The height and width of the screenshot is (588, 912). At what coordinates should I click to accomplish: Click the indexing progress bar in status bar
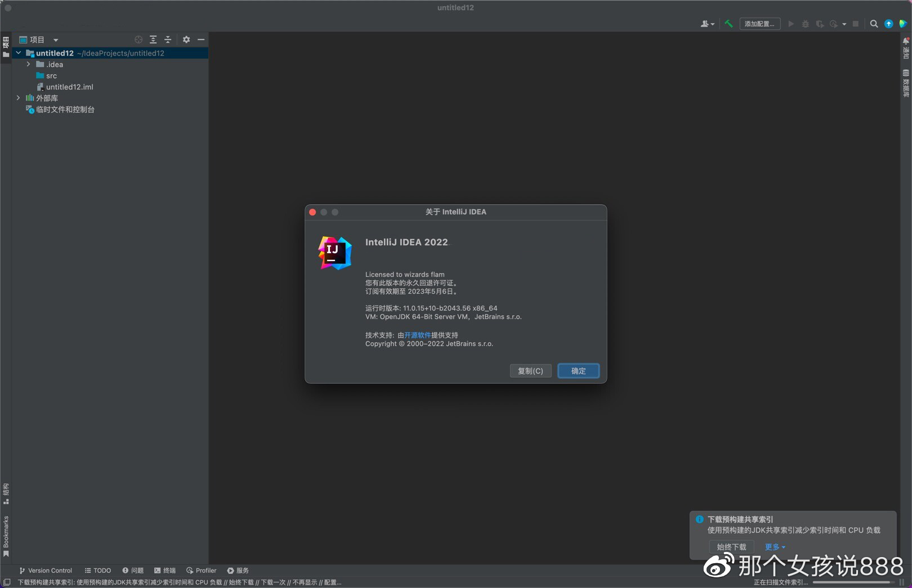click(x=854, y=582)
